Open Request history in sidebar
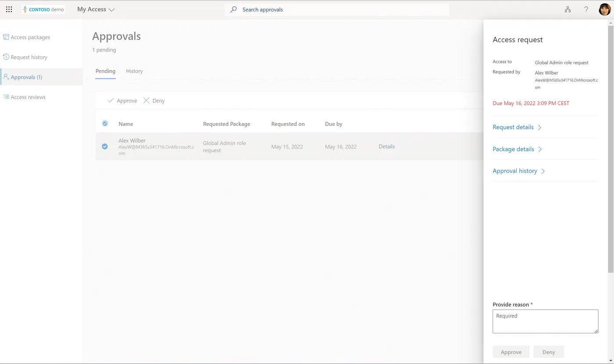 tap(42, 57)
